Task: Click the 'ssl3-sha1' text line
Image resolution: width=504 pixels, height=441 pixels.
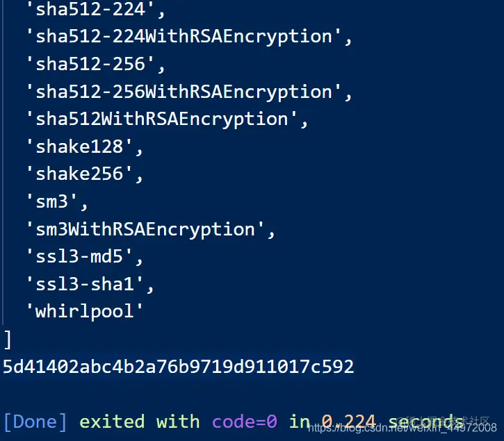Action: pyautogui.click(x=90, y=284)
